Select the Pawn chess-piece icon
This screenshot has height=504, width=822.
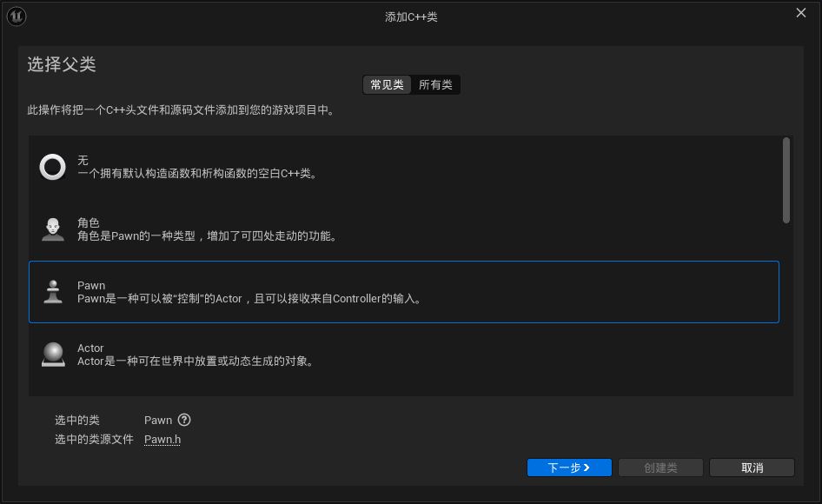pyautogui.click(x=53, y=292)
